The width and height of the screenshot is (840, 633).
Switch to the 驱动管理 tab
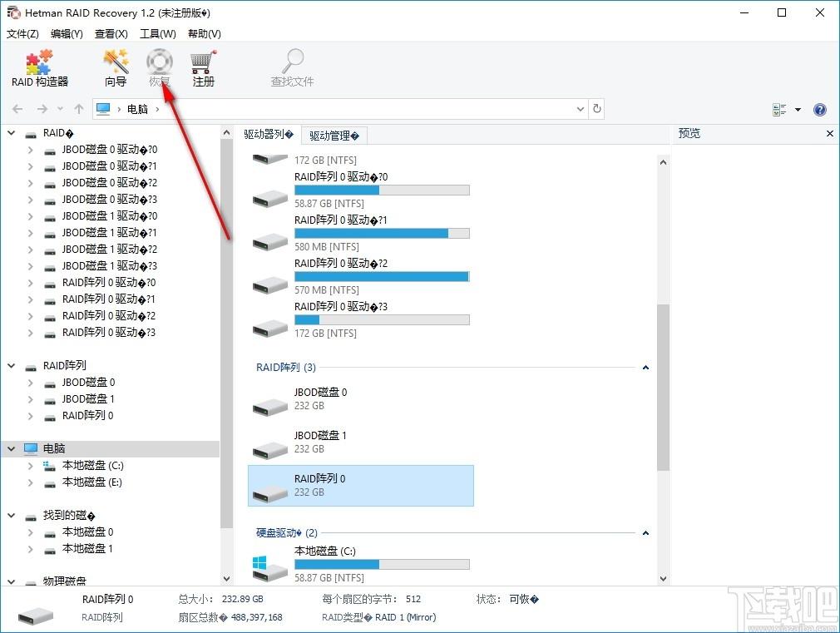click(334, 136)
